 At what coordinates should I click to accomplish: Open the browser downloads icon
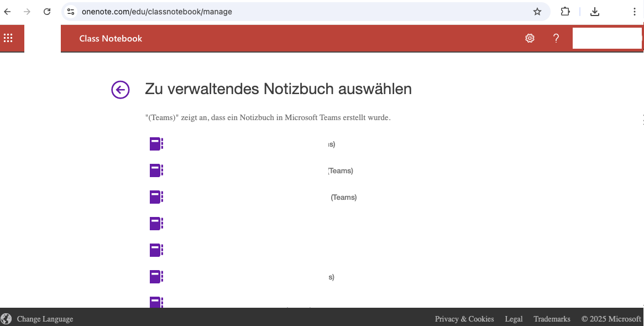594,12
